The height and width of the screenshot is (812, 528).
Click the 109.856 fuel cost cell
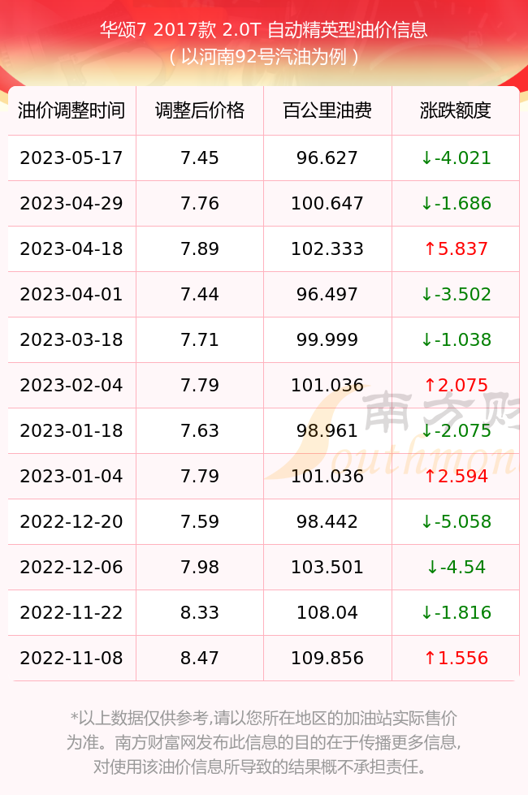coord(327,659)
